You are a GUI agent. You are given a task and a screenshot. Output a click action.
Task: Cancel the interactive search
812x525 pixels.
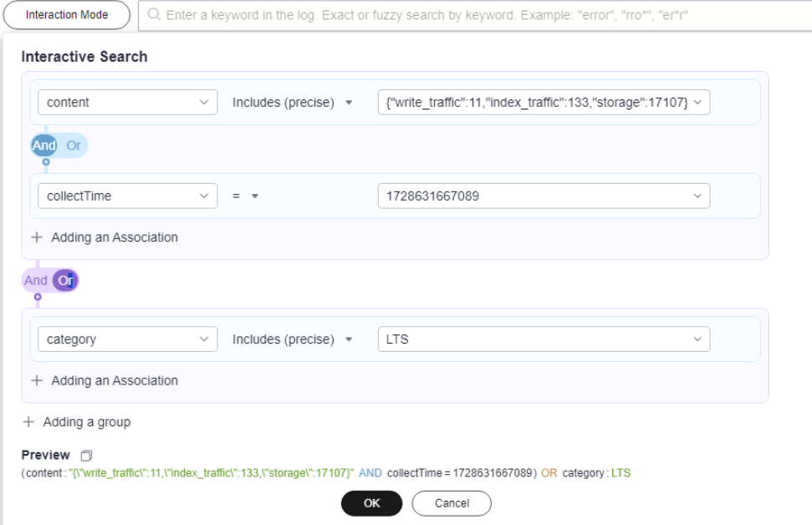click(x=452, y=503)
